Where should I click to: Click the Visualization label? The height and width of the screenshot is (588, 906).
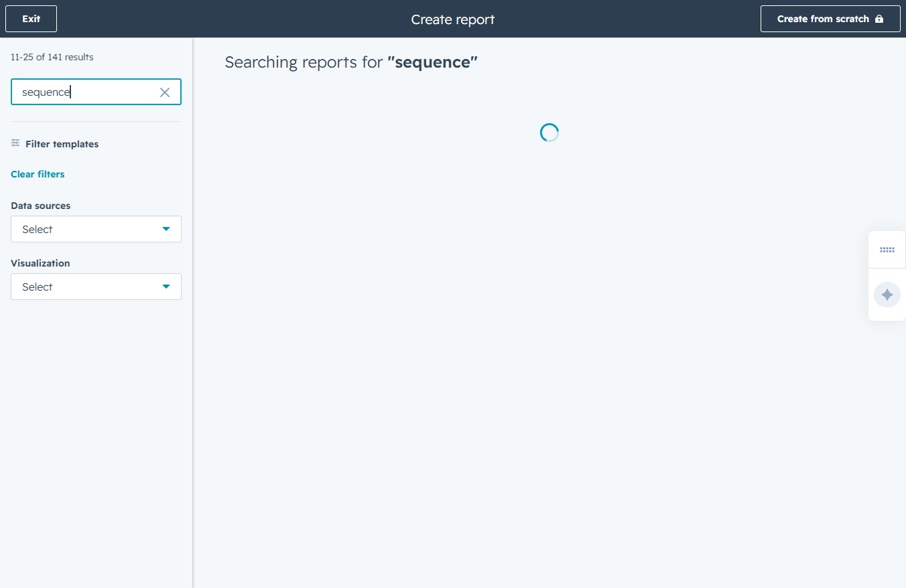(x=40, y=263)
